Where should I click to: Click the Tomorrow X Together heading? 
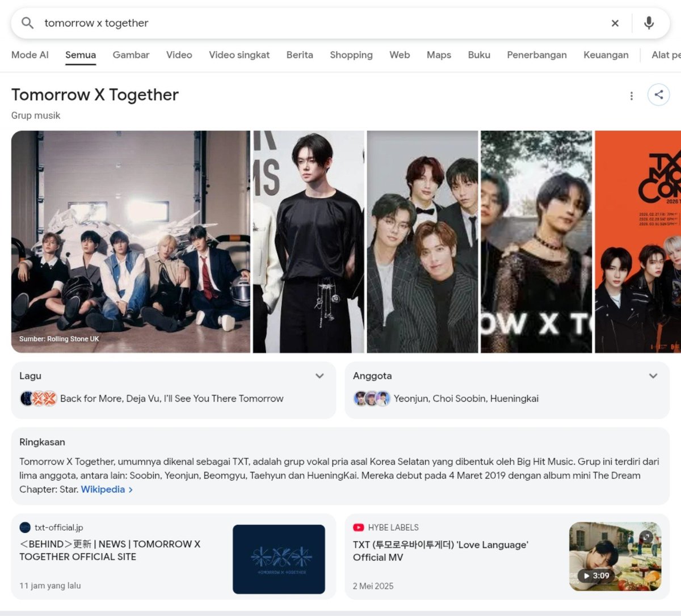[95, 95]
